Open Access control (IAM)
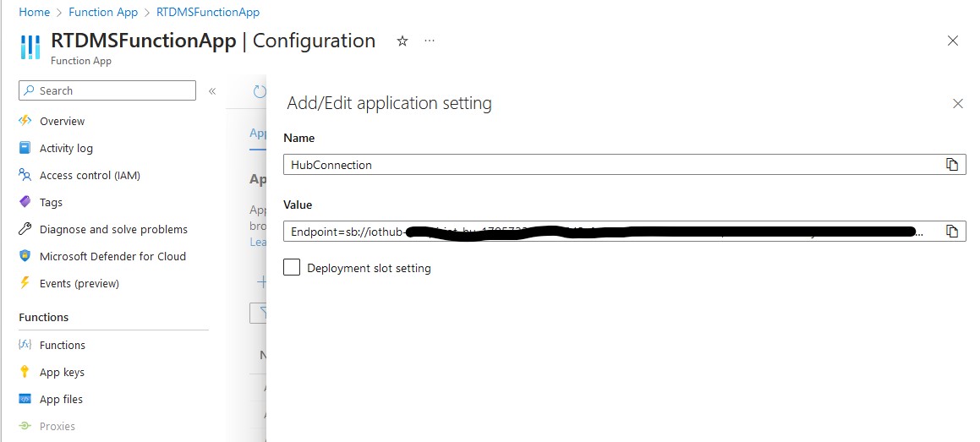 (90, 176)
